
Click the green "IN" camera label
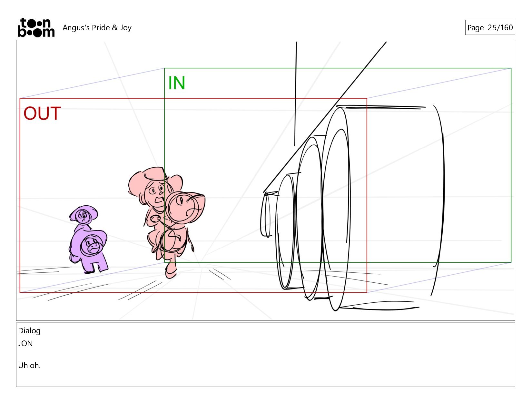tap(177, 83)
